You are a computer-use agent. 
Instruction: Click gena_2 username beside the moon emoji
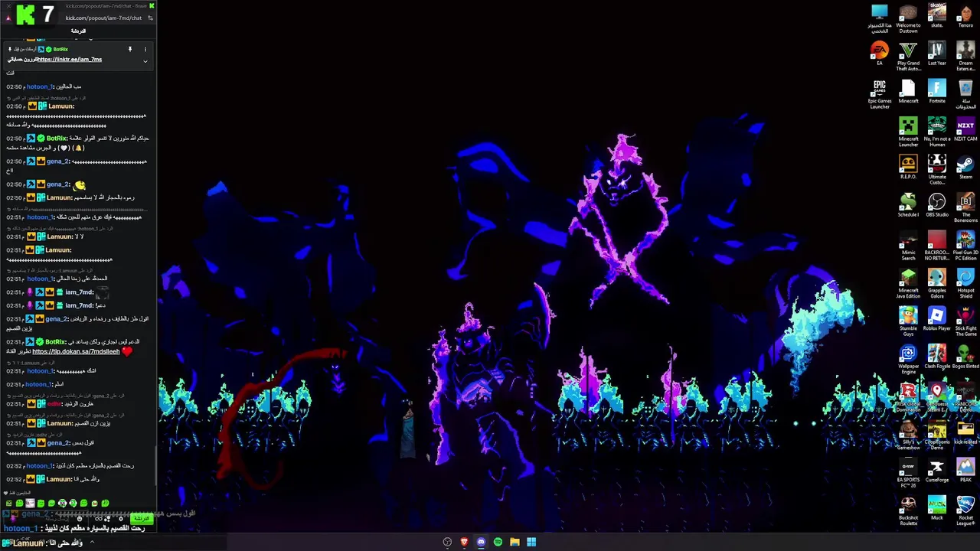(58, 184)
